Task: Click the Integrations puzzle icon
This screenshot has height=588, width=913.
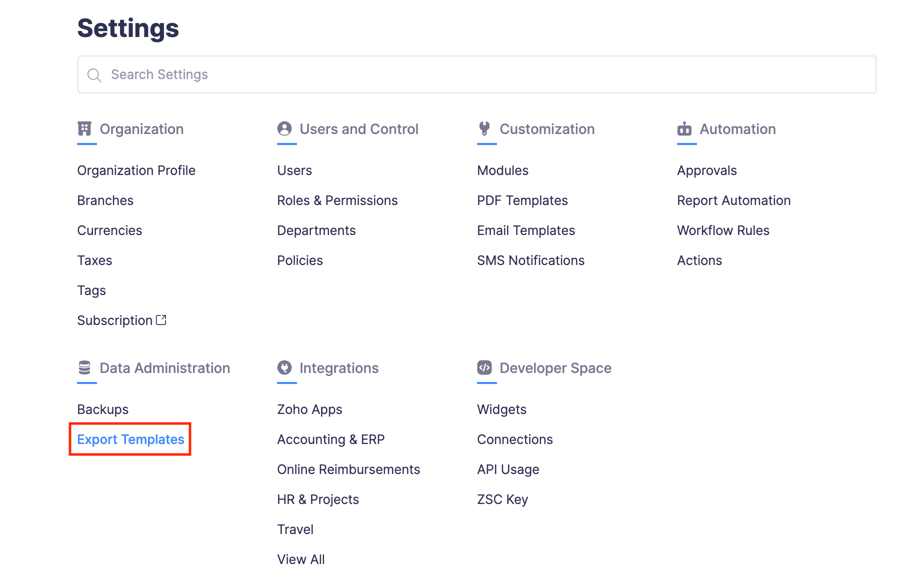Action: (x=285, y=368)
